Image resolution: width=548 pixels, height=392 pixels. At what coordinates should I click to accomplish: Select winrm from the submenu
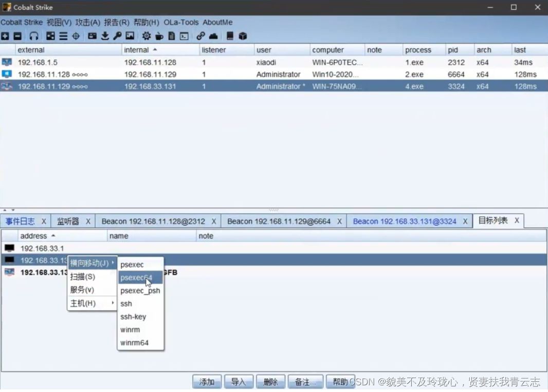click(x=140, y=329)
